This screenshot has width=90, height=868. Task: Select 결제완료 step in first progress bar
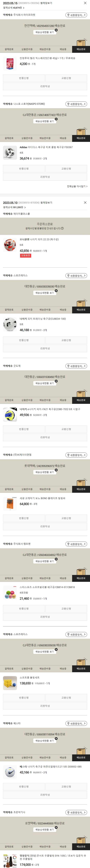pyautogui.click(x=9, y=49)
